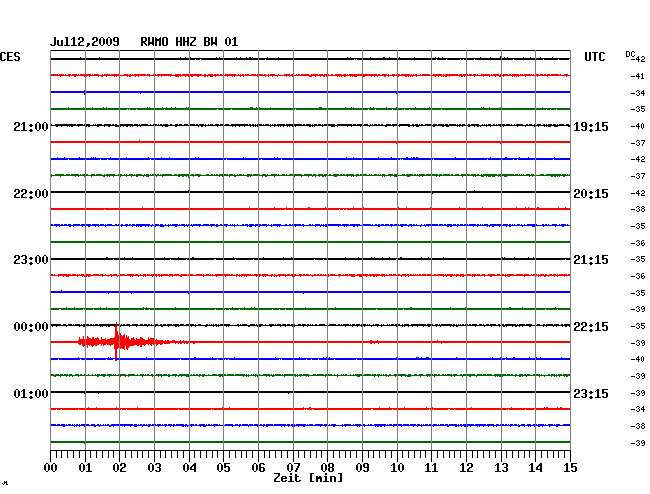Click the 11 minute axis label

pos(431,468)
